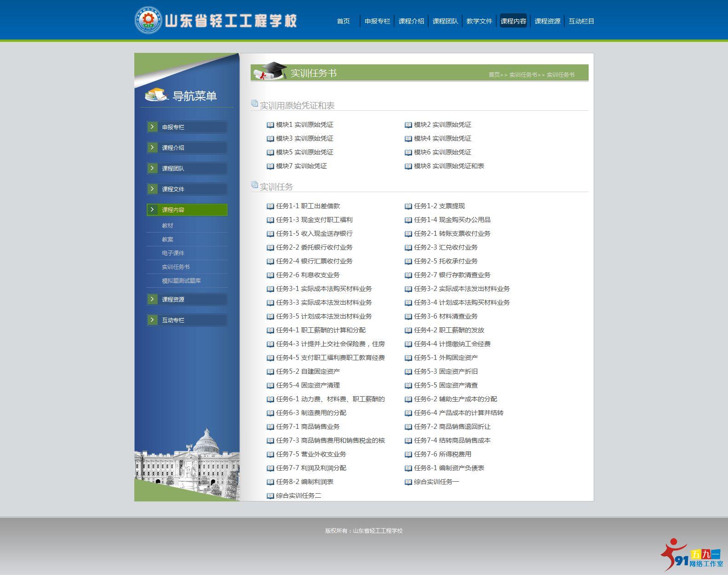Open 申报专栏 in top navigation
728x575 pixels.
[x=377, y=21]
